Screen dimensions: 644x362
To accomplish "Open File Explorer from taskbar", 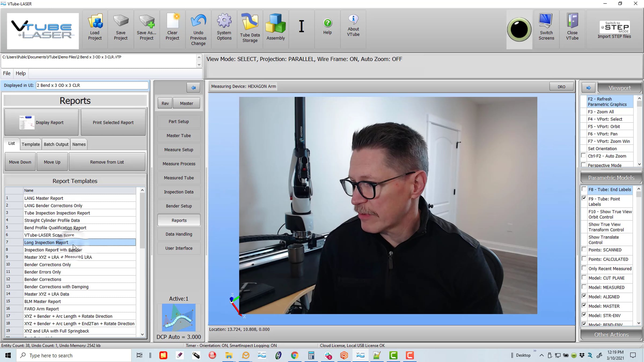I will pos(229,355).
